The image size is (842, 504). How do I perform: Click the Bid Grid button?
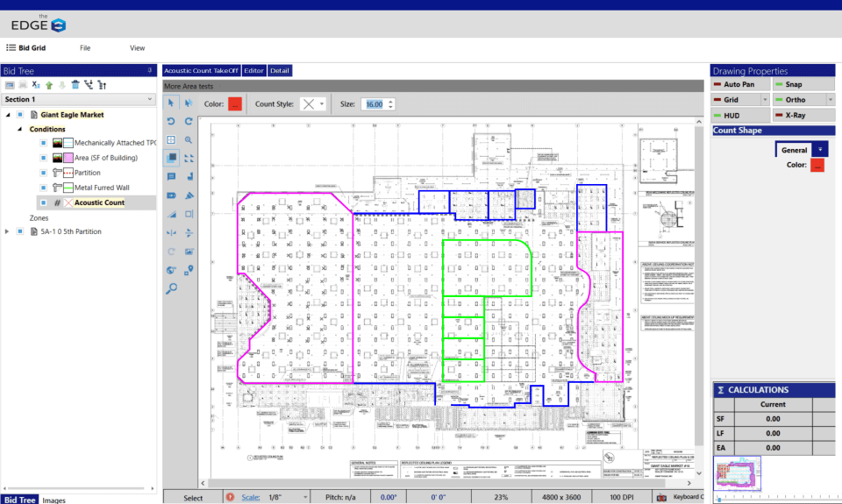pos(26,48)
